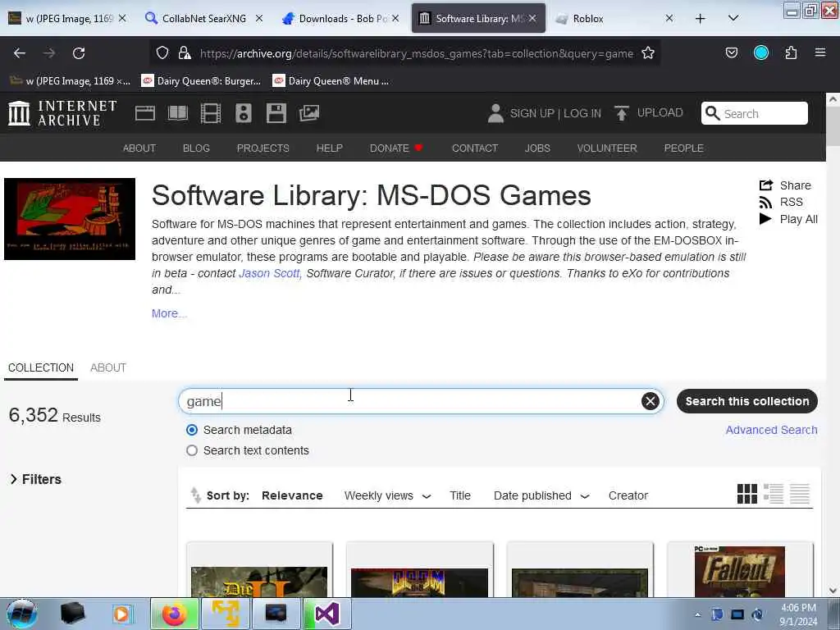This screenshot has width=840, height=630.
Task: List all tabs dropdown arrow
Action: pos(733,18)
